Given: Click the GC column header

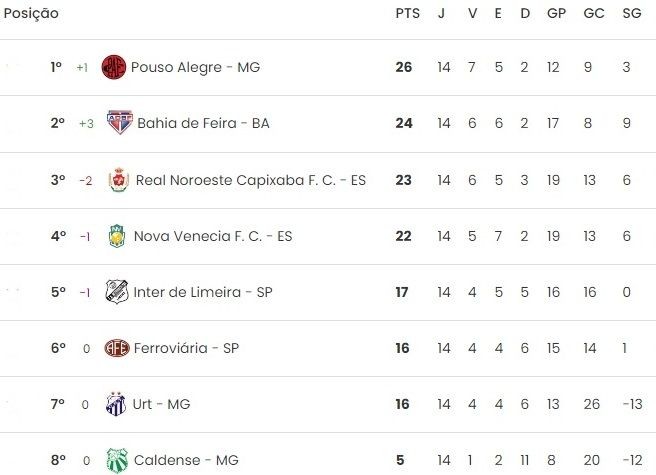Looking at the screenshot, I should tap(594, 13).
